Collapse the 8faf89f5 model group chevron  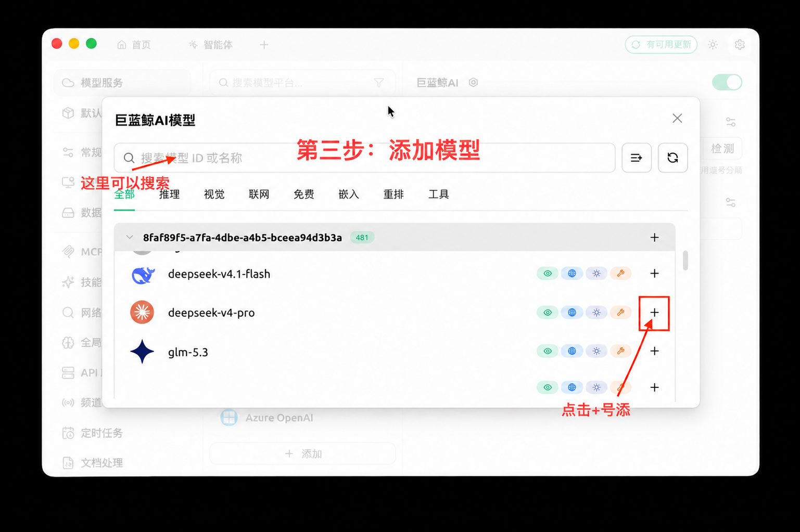click(130, 238)
